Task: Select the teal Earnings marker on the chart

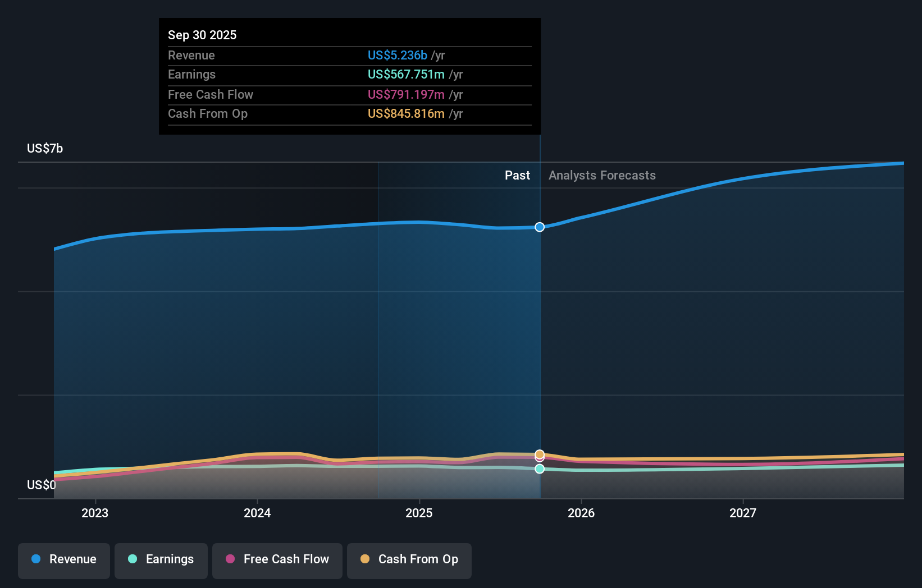Action: [x=540, y=469]
